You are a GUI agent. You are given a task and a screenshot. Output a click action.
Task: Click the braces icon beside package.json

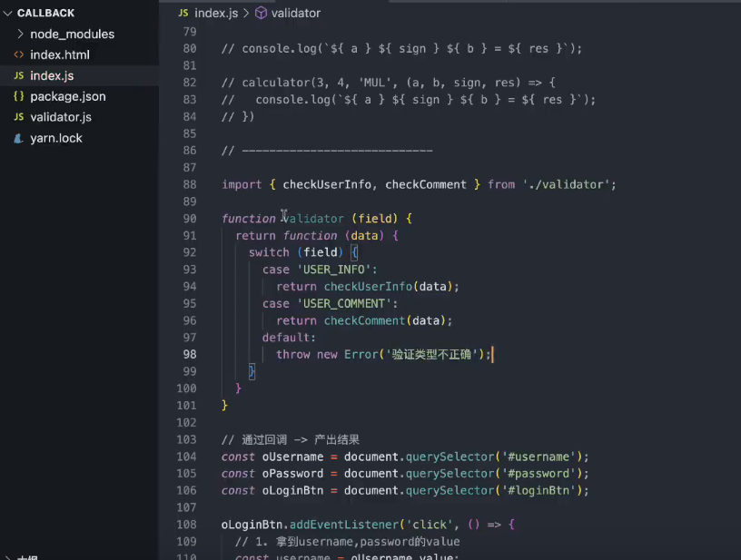pyautogui.click(x=19, y=96)
